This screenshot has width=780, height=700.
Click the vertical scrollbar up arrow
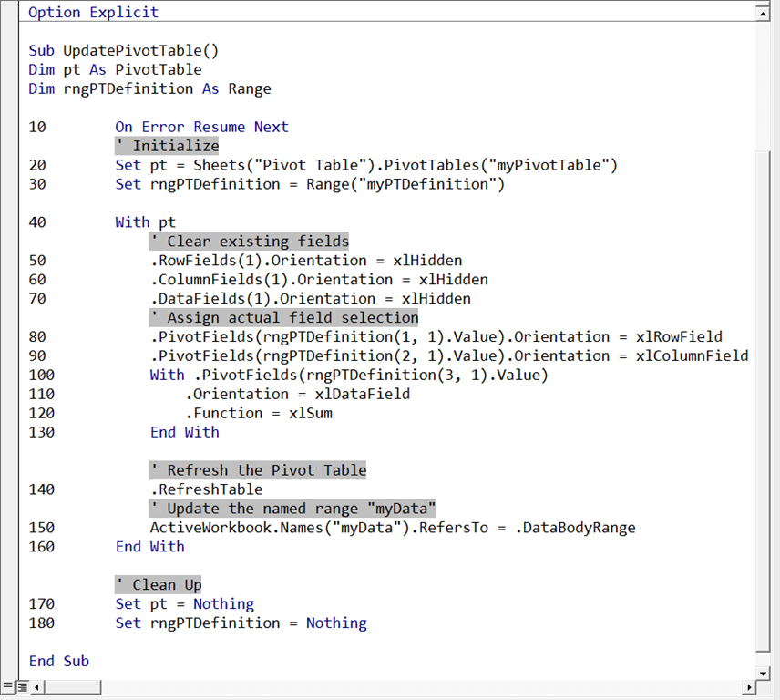(x=762, y=14)
